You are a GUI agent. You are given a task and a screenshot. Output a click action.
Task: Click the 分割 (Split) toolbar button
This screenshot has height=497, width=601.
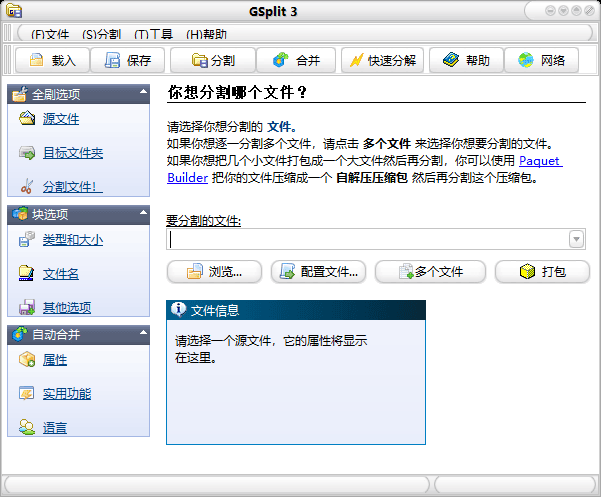click(213, 60)
